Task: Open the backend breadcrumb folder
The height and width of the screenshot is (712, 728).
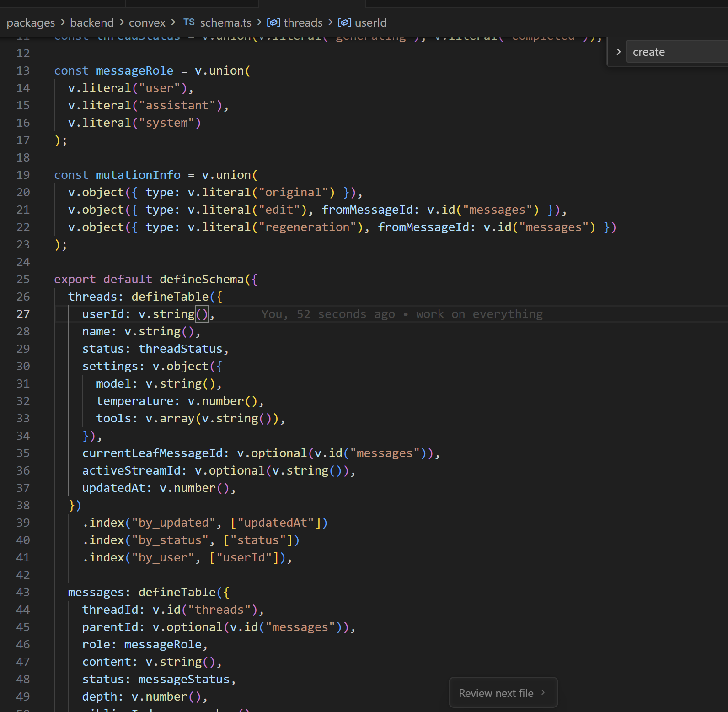Action: tap(92, 22)
